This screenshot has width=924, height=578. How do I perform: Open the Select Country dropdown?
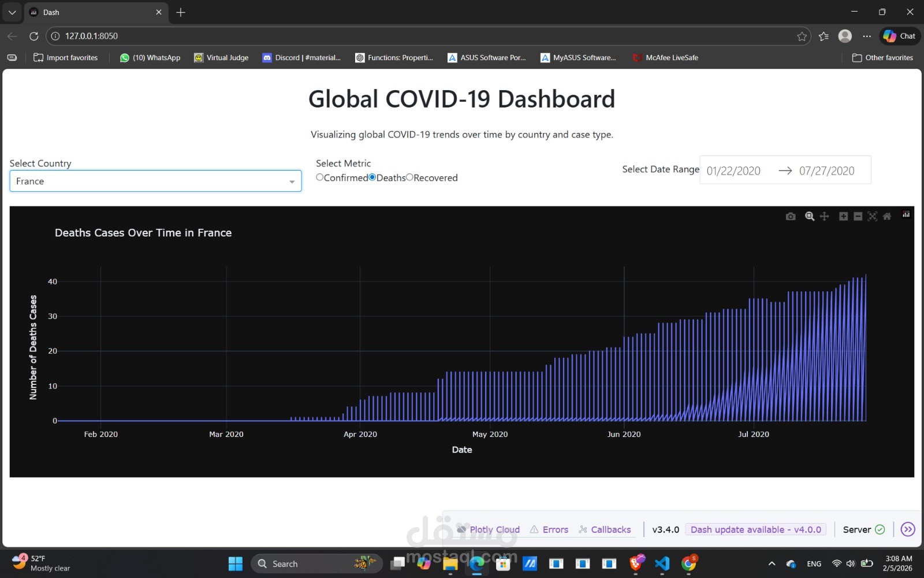[x=155, y=181]
